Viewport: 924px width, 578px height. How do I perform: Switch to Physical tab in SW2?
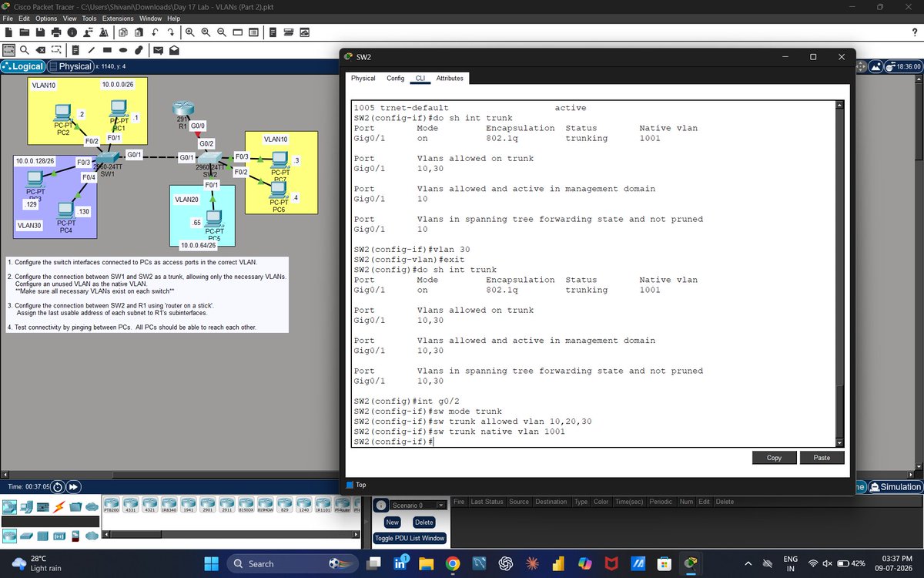point(363,79)
